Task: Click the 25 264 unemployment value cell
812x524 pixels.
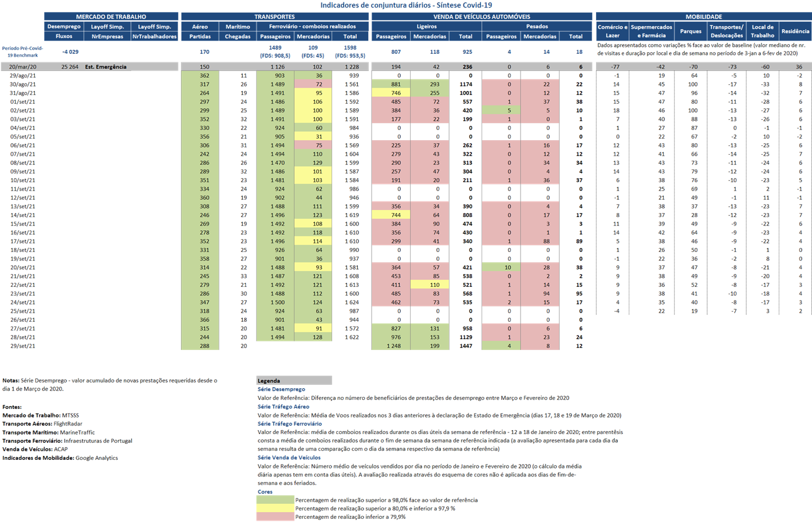Action: click(69, 67)
